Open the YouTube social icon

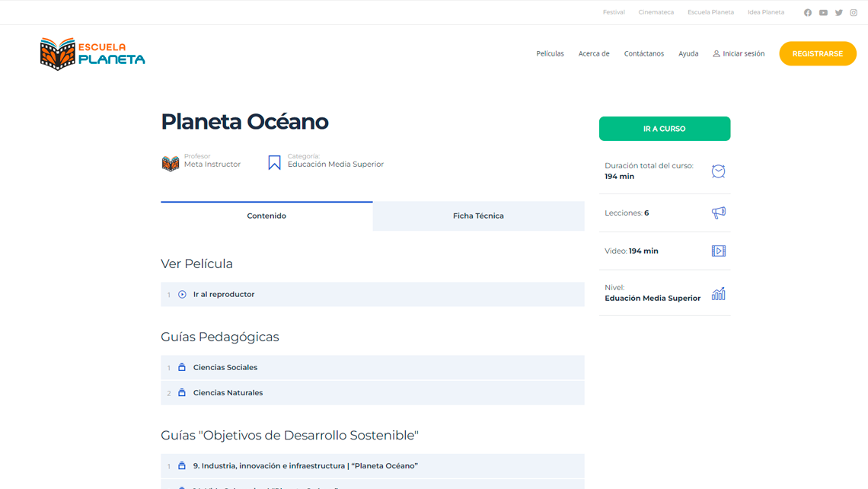coord(823,13)
